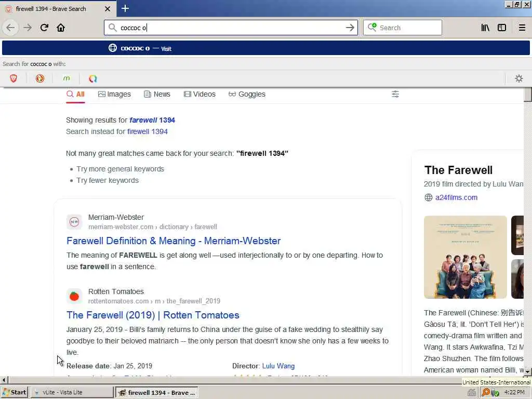This screenshot has width=532, height=399.
Task: Click the network monitor tray icon
Action: (x=495, y=393)
